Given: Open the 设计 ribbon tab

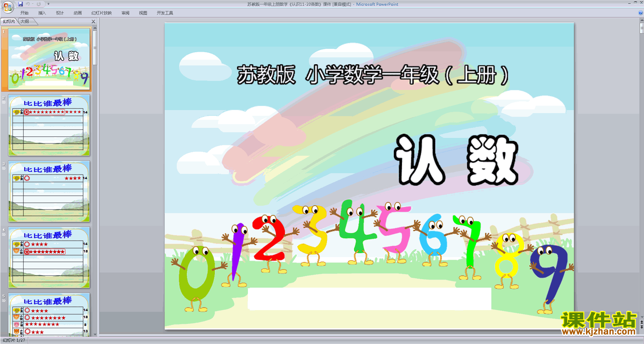Looking at the screenshot, I should [x=60, y=13].
